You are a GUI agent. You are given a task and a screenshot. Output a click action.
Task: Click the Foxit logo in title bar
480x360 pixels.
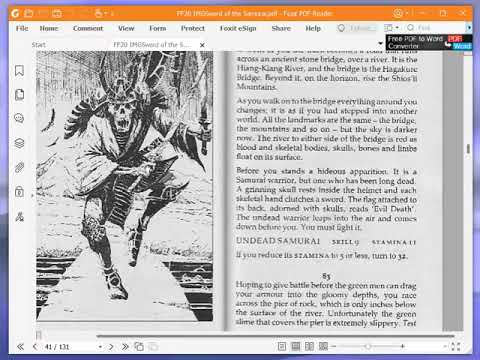point(15,13)
